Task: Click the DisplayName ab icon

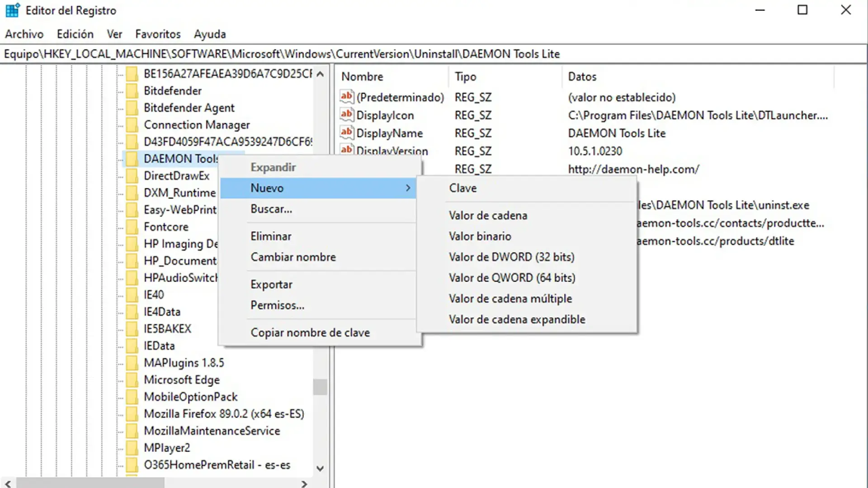Action: pyautogui.click(x=346, y=132)
